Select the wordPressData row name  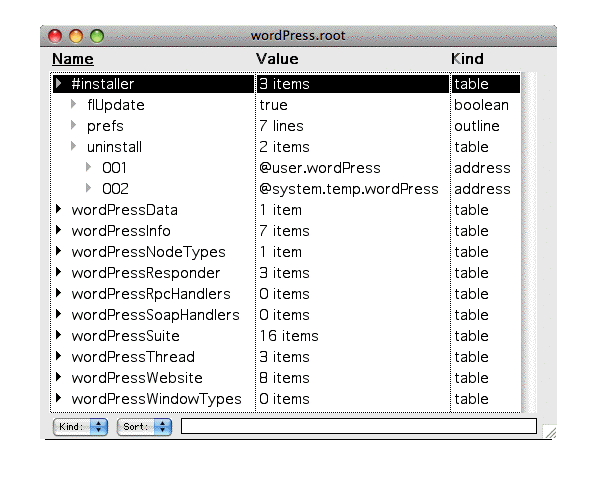click(125, 210)
